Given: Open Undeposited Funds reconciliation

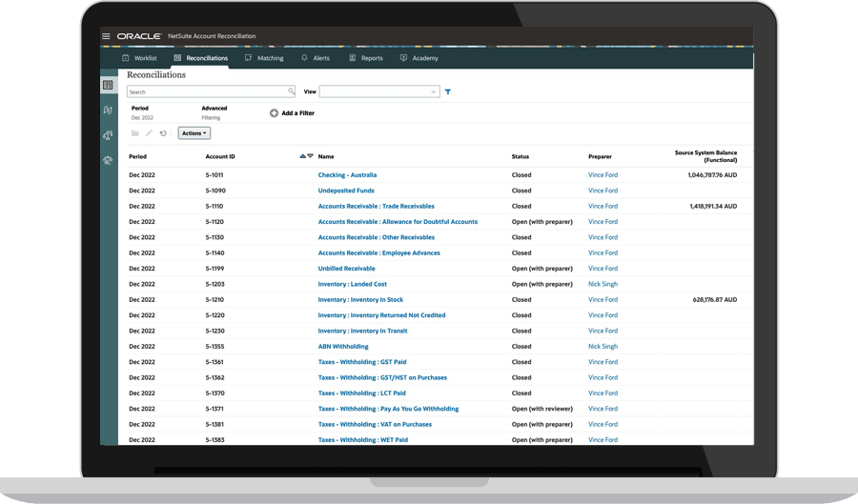Looking at the screenshot, I should [x=346, y=191].
